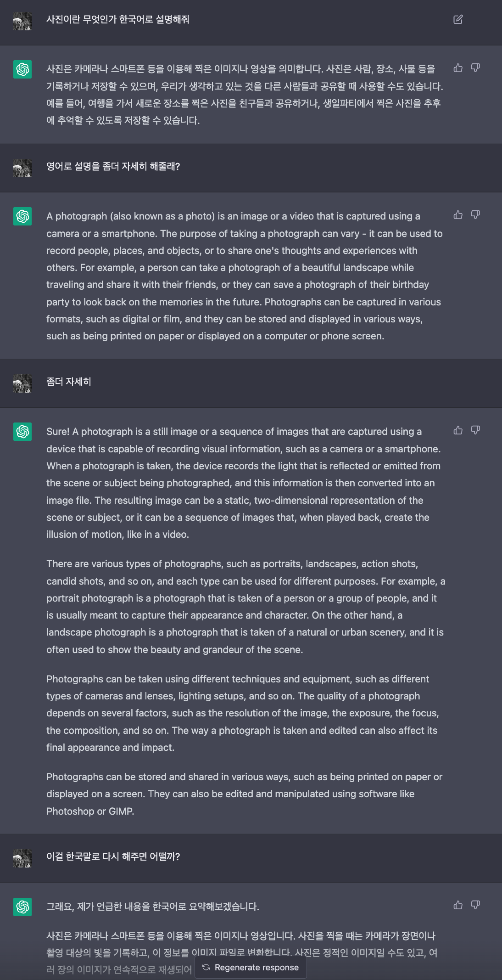Like the 'A photograph (also known' response
Screen dimensions: 502x980
pyautogui.click(x=458, y=215)
